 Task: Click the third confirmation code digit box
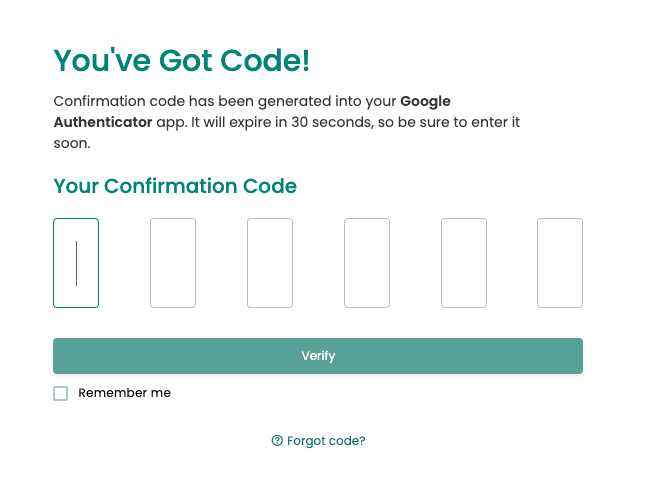tap(270, 263)
